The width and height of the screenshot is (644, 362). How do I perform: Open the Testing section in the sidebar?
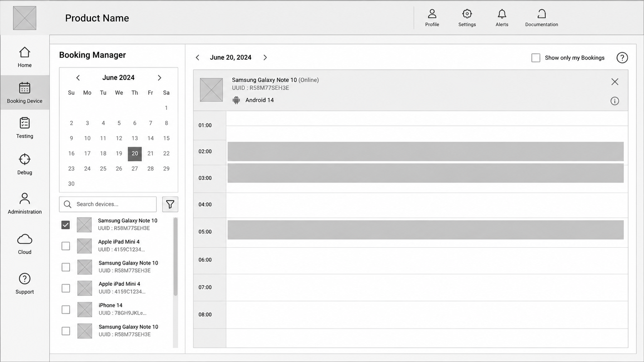click(25, 128)
